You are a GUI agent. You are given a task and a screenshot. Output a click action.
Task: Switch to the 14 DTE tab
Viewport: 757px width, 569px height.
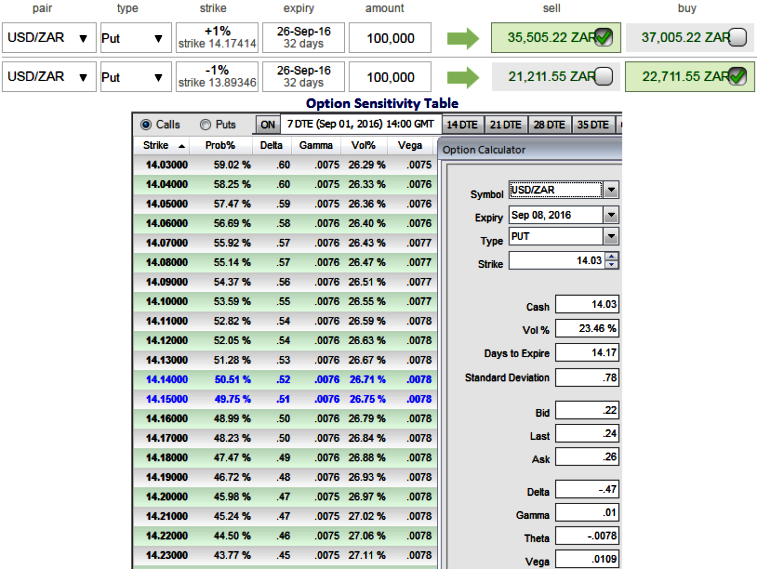pyautogui.click(x=462, y=125)
